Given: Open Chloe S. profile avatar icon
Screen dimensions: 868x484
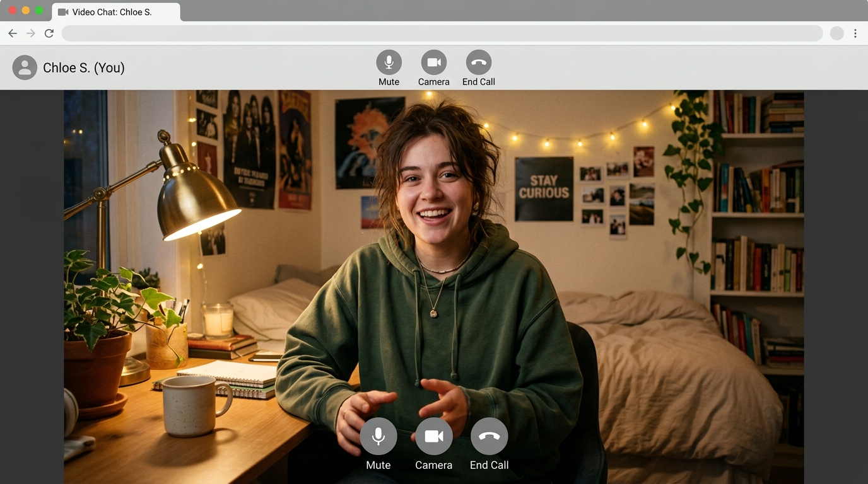Looking at the screenshot, I should pyautogui.click(x=25, y=67).
